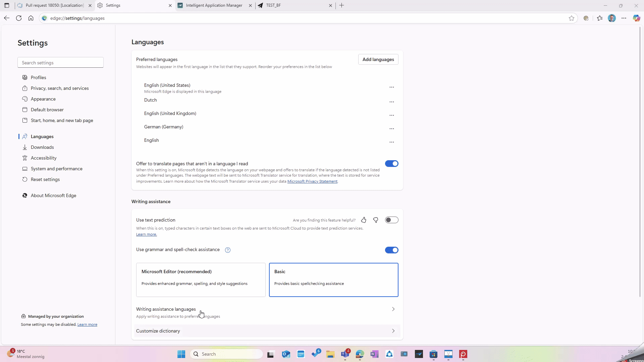Open Reset settings section

tap(45, 179)
